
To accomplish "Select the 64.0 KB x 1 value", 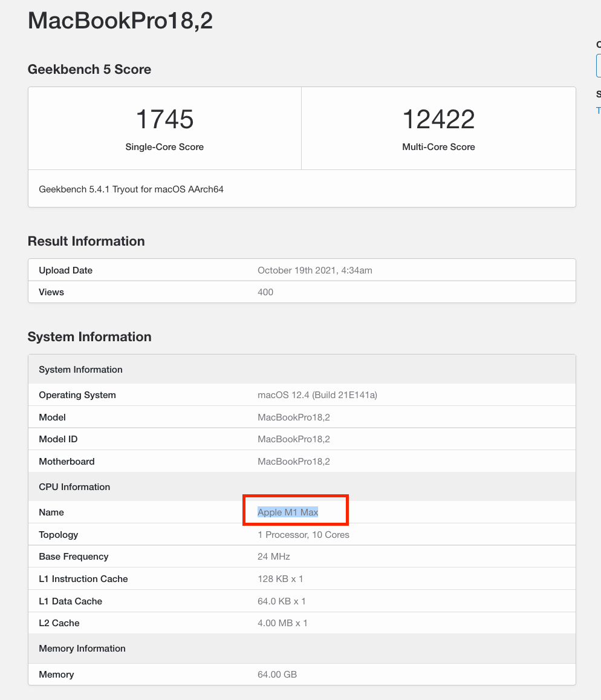I will pyautogui.click(x=282, y=601).
